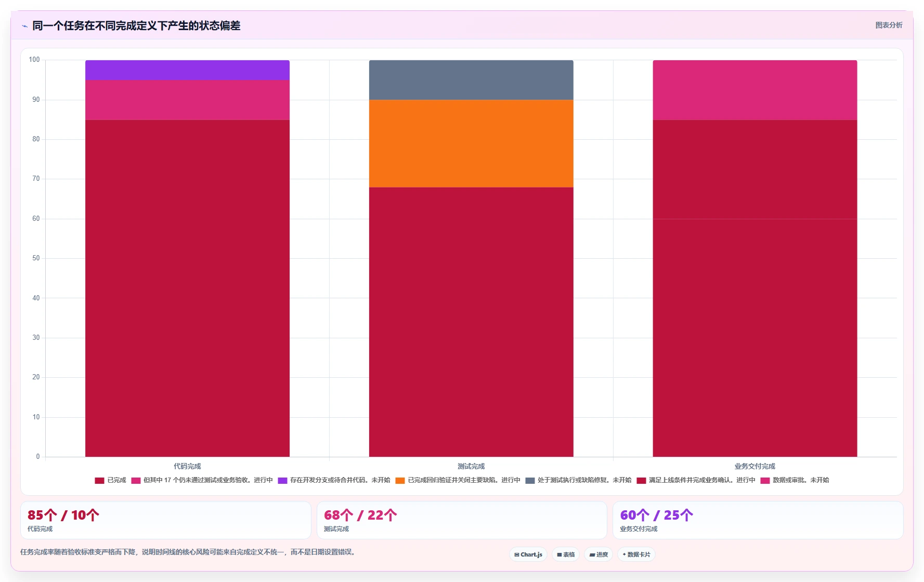924x582 pixels.
Task: Open the 图表分析 label in header
Action: [x=889, y=25]
